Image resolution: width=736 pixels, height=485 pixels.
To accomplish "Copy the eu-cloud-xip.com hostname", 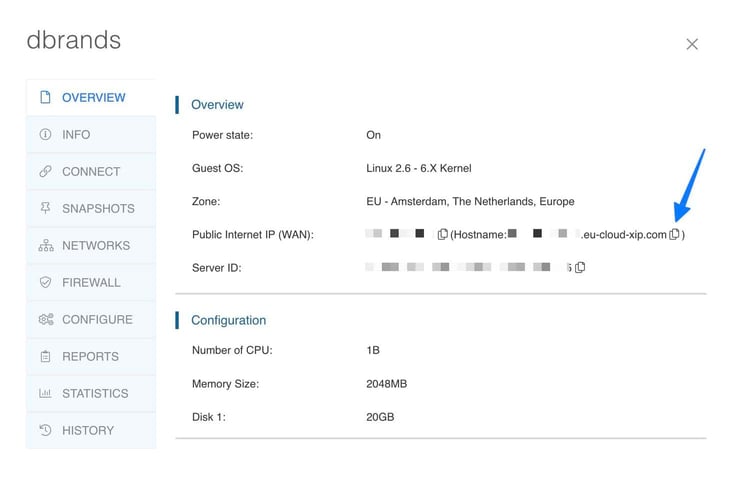I will click(674, 234).
